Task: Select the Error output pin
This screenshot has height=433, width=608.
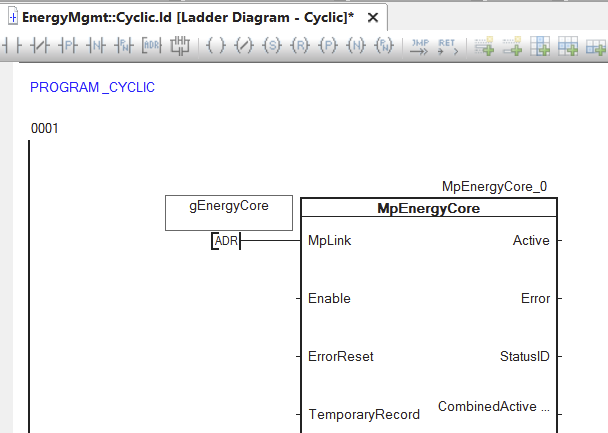Action: (x=535, y=298)
